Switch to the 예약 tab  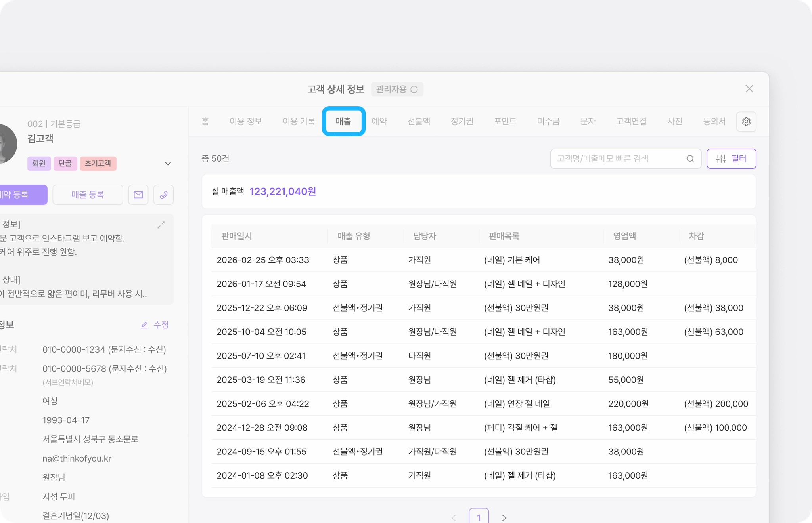(379, 121)
